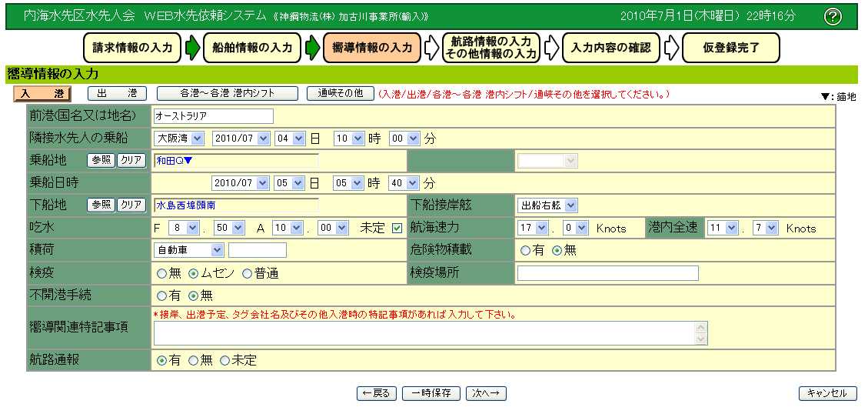Open 下船接岸舷 出船右舷 dropdown
This screenshot has width=868, height=414.
pos(547,205)
